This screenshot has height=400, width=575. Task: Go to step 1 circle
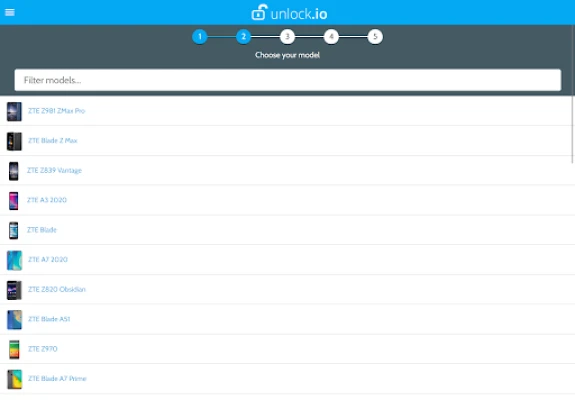tap(200, 37)
